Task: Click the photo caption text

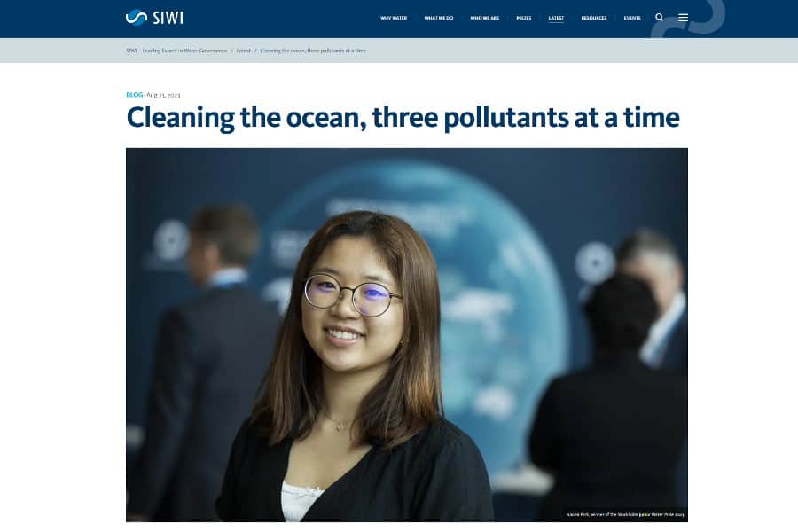Action: tap(625, 514)
